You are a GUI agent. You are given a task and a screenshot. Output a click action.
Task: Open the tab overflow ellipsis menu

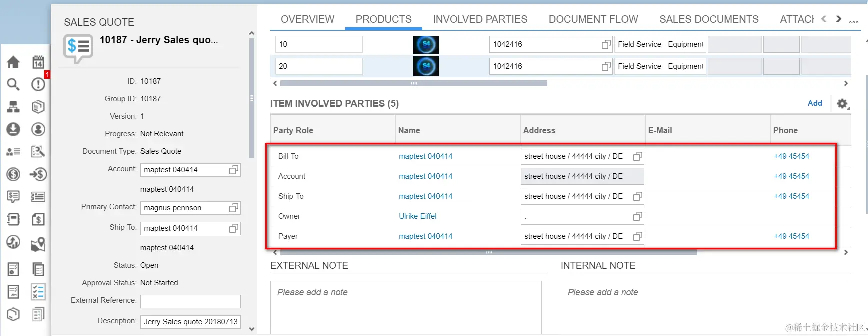pyautogui.click(x=854, y=21)
